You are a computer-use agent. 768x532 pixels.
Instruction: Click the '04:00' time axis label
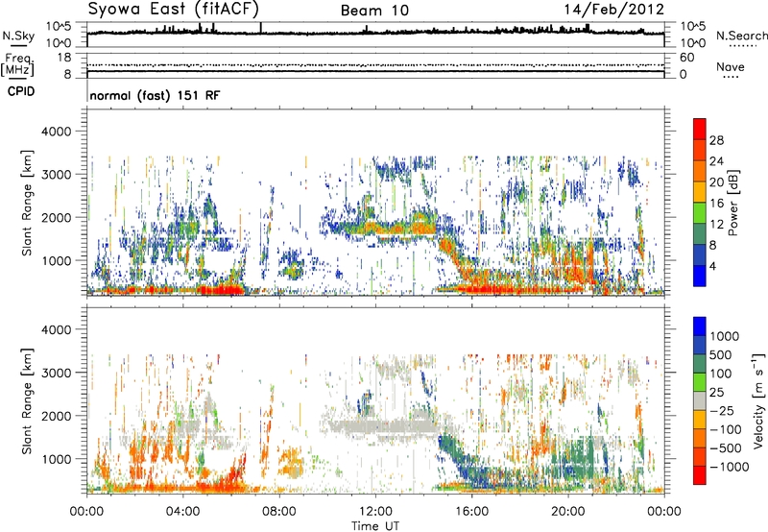(183, 512)
